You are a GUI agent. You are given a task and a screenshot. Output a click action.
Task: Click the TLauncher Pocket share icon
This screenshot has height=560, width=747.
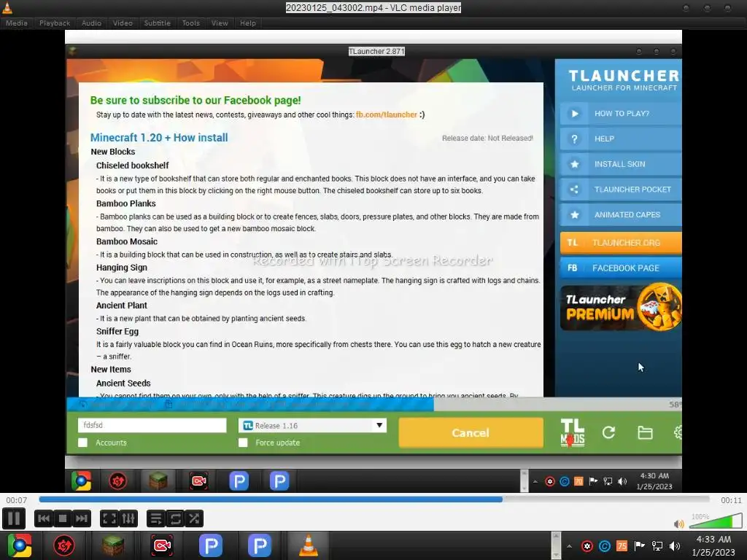point(575,189)
